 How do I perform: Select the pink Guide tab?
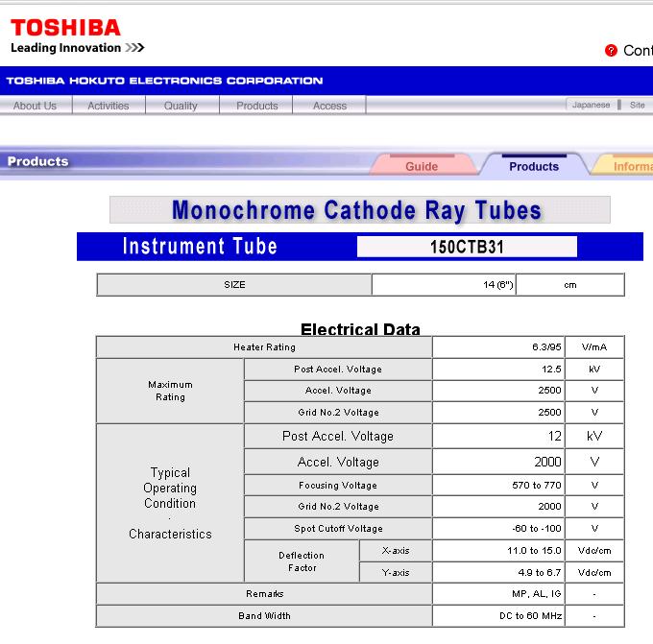[x=422, y=166]
